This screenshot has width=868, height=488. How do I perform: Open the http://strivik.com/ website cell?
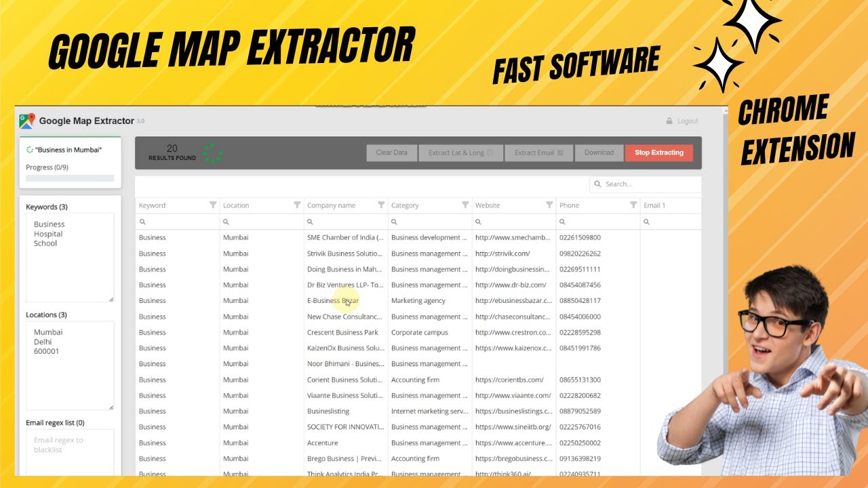[x=514, y=253]
